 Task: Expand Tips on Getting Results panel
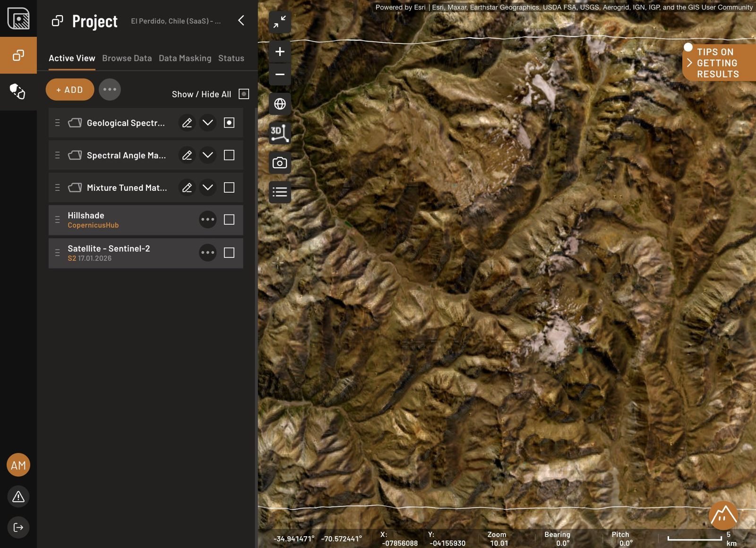coord(719,62)
